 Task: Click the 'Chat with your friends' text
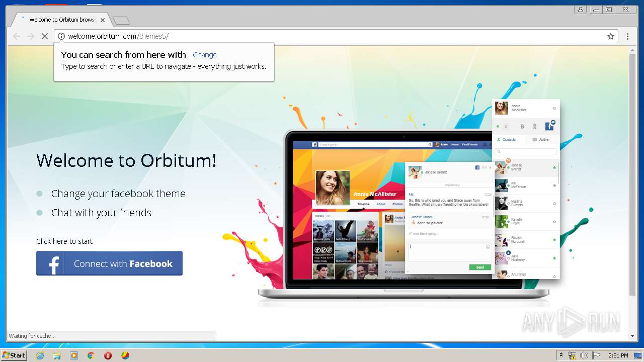pos(101,213)
